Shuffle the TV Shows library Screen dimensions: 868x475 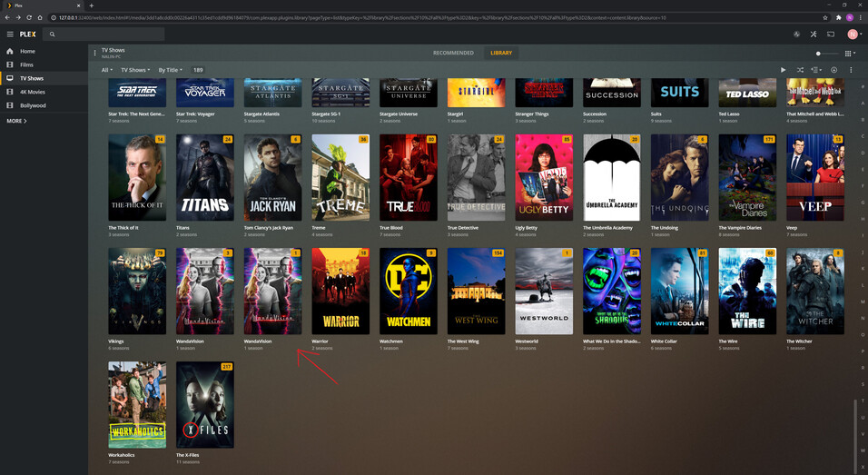pos(800,70)
